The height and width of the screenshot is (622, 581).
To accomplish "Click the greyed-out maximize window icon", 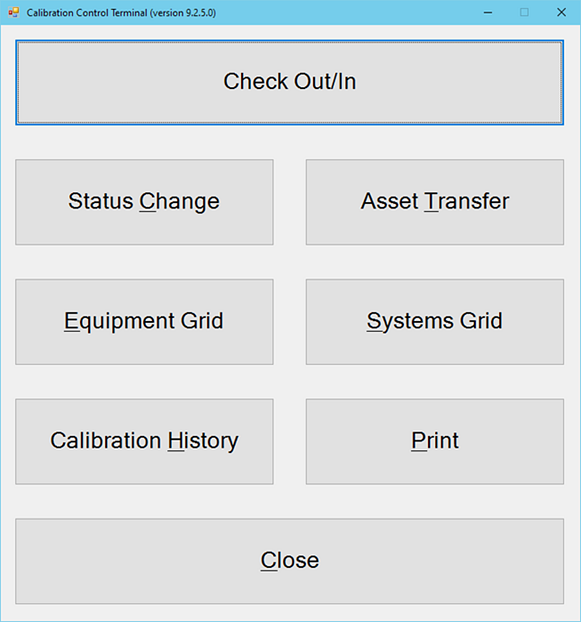I will pos(524,13).
